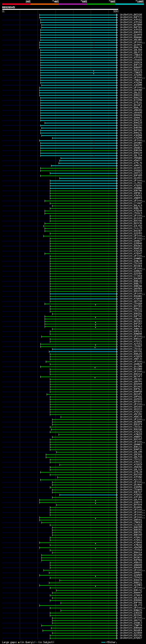Select hit label UniRef100_B8AL74

131,47
